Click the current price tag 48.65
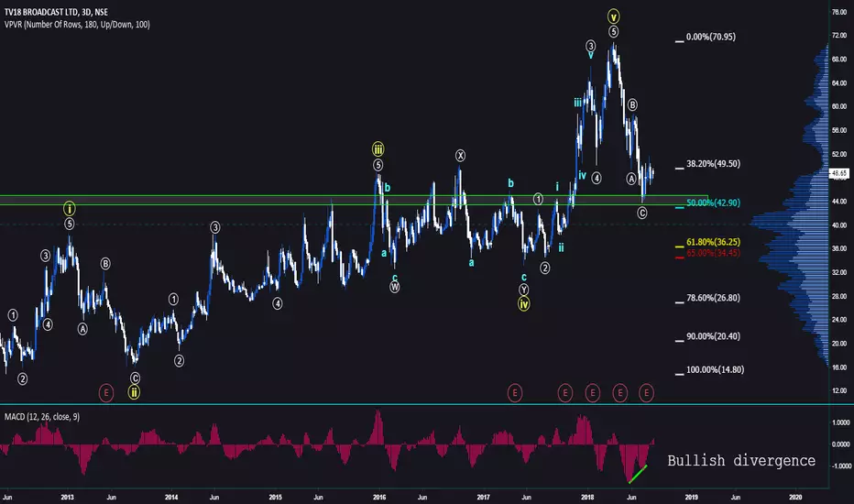The width and height of the screenshot is (854, 504). 839,173
